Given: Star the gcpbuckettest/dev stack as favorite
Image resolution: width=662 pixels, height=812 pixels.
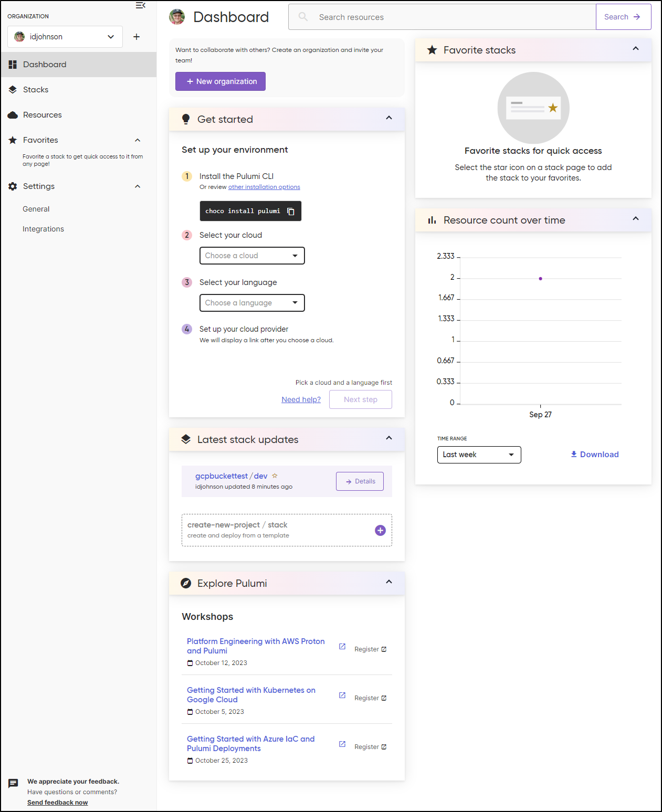Looking at the screenshot, I should (275, 476).
